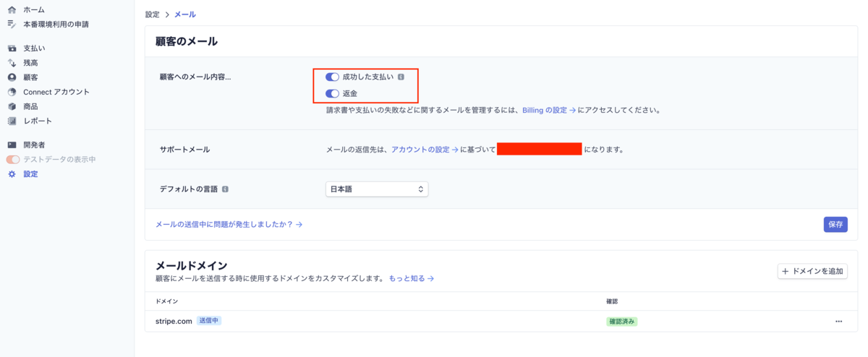The width and height of the screenshot is (868, 357).
Task: Click the Connect アカウント globe icon
Action: pyautogui.click(x=12, y=92)
